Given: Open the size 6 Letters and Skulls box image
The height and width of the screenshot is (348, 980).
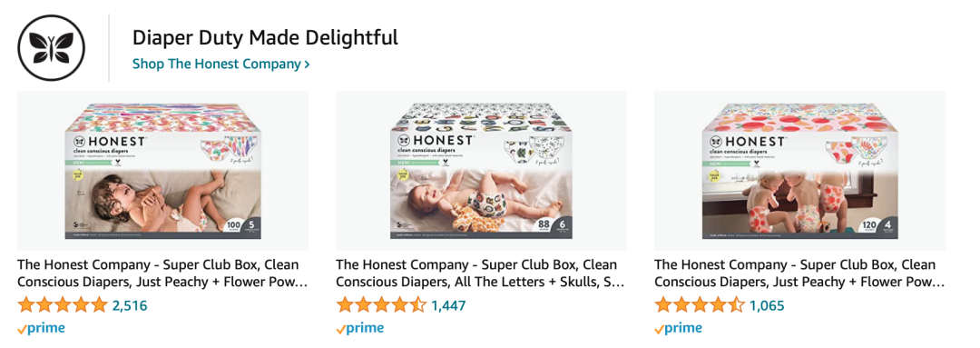Looking at the screenshot, I should click(x=481, y=171).
